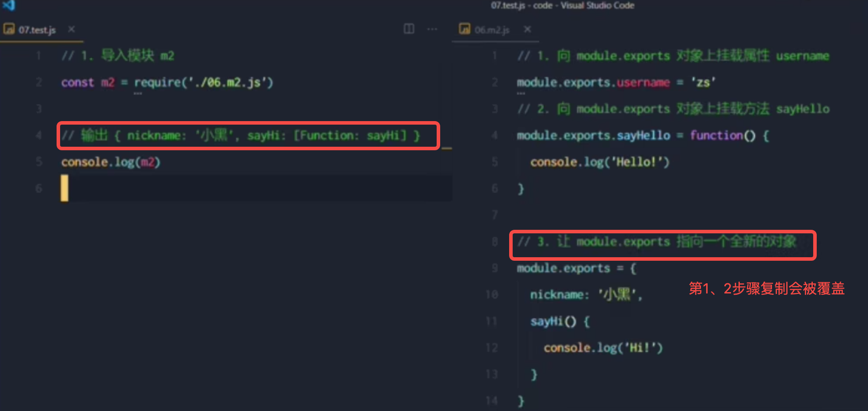The width and height of the screenshot is (868, 411).
Task: Click the require('./06.m2.js') line
Action: pyautogui.click(x=167, y=83)
